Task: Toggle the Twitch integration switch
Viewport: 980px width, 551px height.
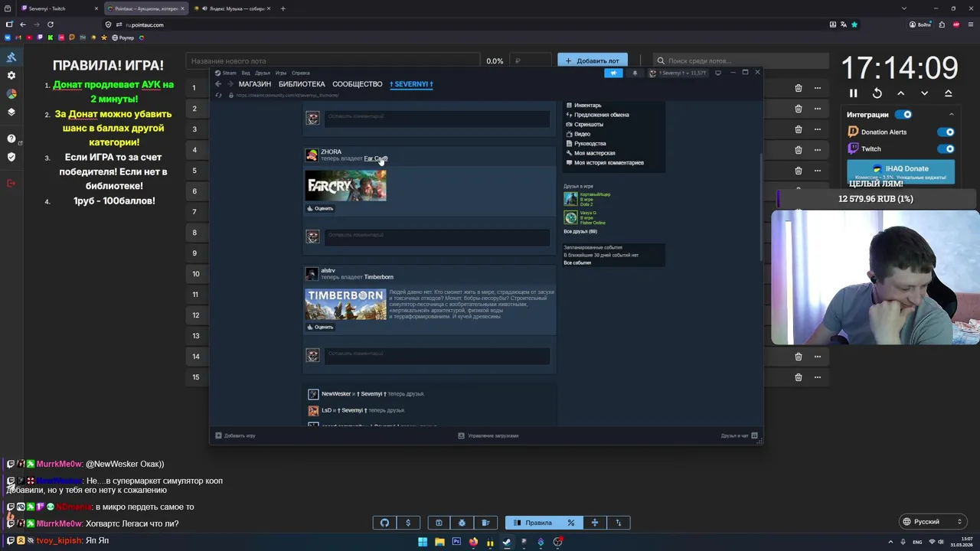Action: pyautogui.click(x=946, y=148)
